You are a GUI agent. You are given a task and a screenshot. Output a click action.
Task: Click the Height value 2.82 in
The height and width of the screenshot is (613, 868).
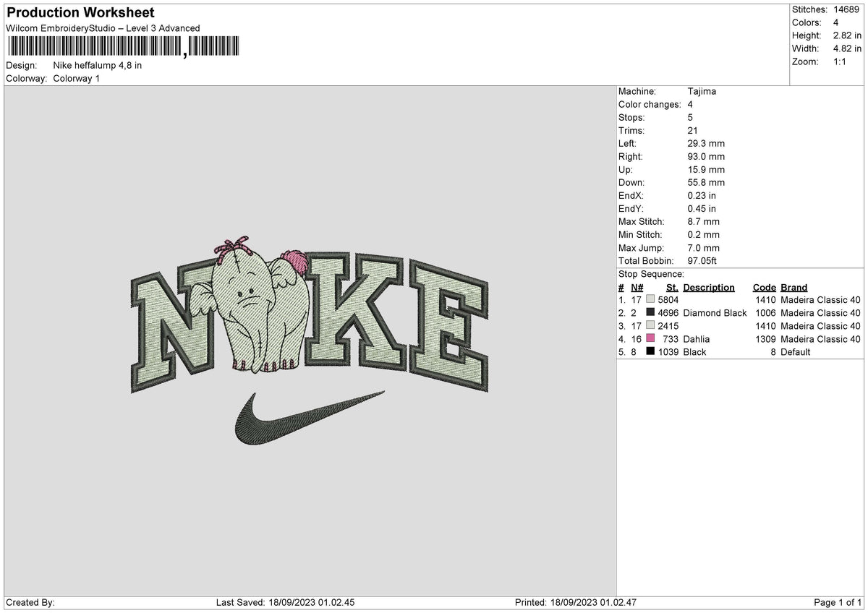point(846,35)
